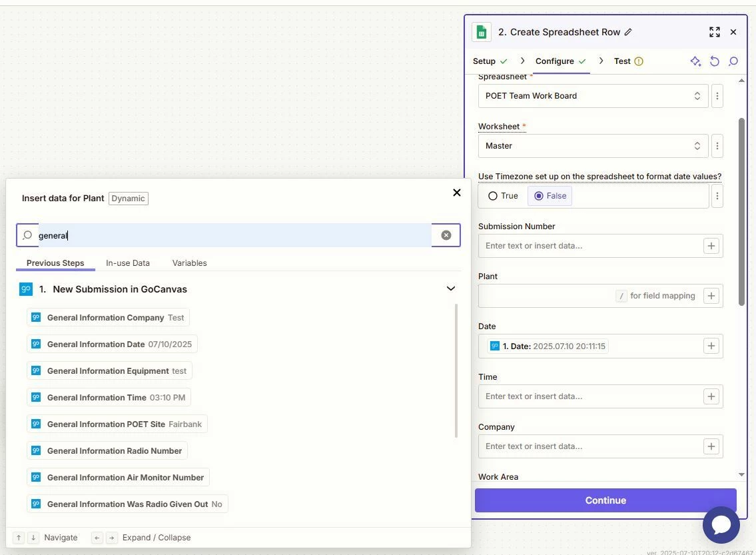
Task: Go to the Test step tab
Action: tap(628, 61)
